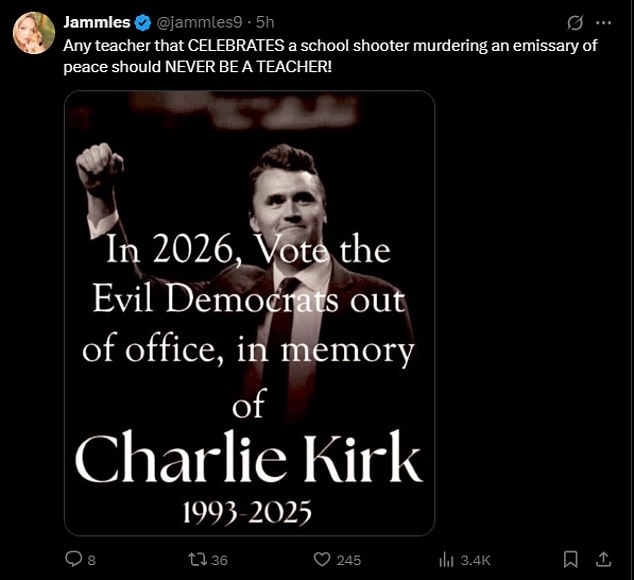
Task: Click the blue verified checkmark badge
Action: click(143, 23)
